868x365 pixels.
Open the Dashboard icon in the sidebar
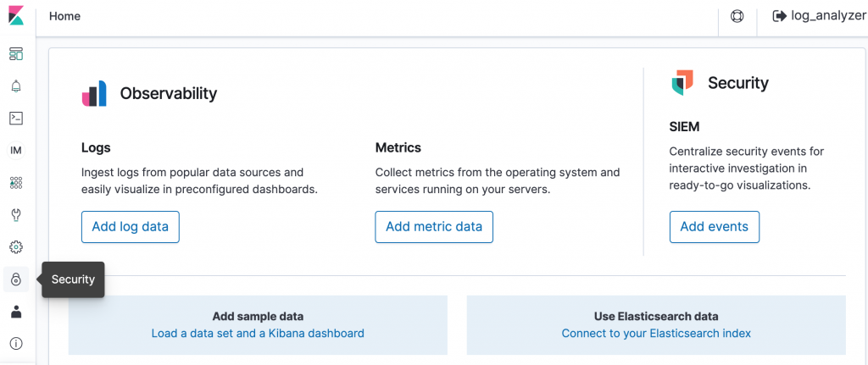(x=16, y=54)
